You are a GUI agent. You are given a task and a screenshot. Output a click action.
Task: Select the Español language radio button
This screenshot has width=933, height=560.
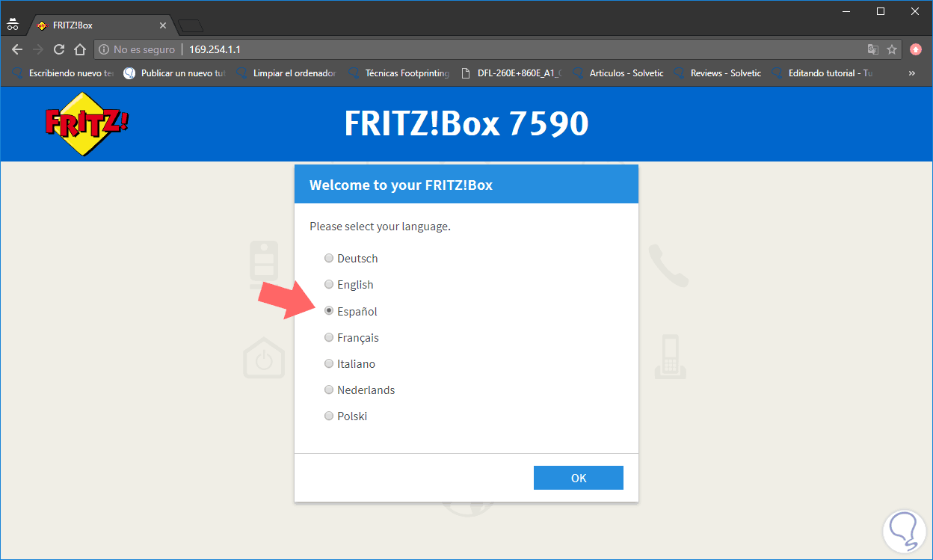click(329, 311)
